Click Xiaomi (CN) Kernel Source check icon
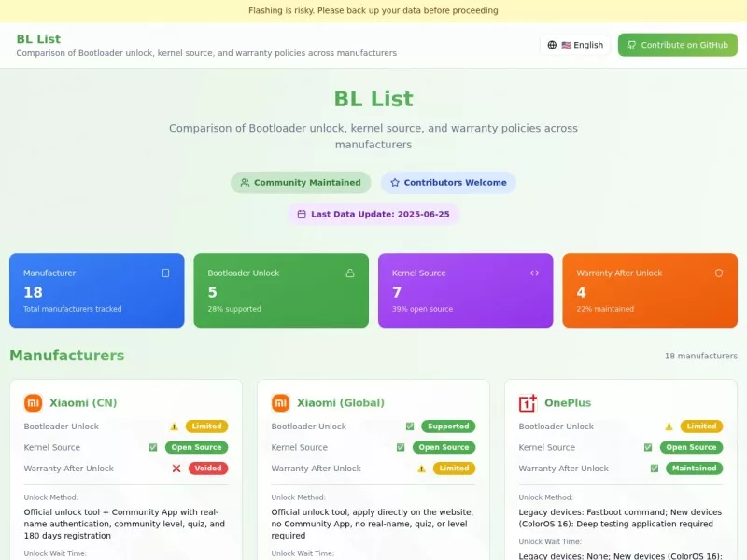 pos(153,448)
